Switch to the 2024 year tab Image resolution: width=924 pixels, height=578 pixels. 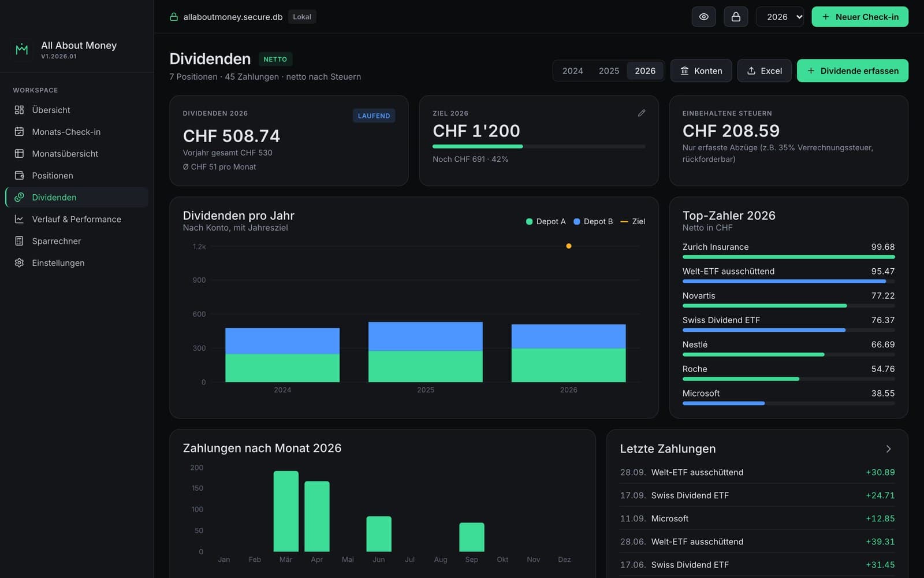tap(573, 71)
